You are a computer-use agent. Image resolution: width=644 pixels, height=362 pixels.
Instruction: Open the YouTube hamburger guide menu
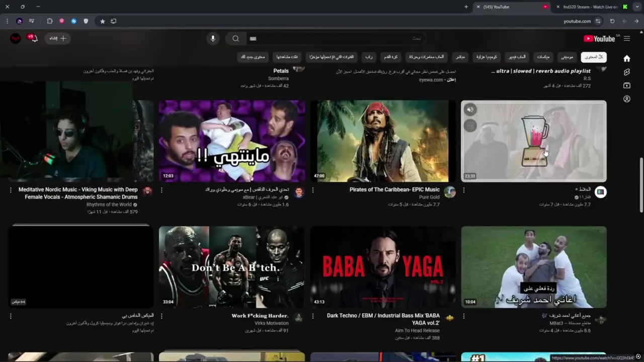627,39
